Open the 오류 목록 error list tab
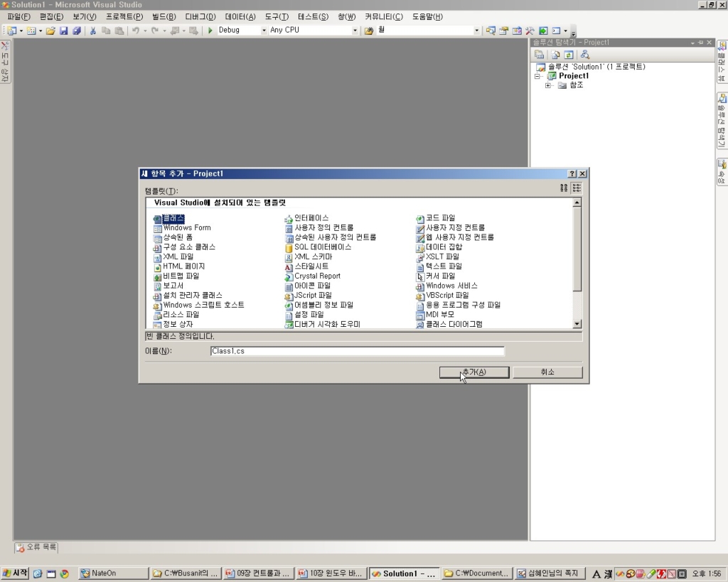728x582 pixels. 36,547
